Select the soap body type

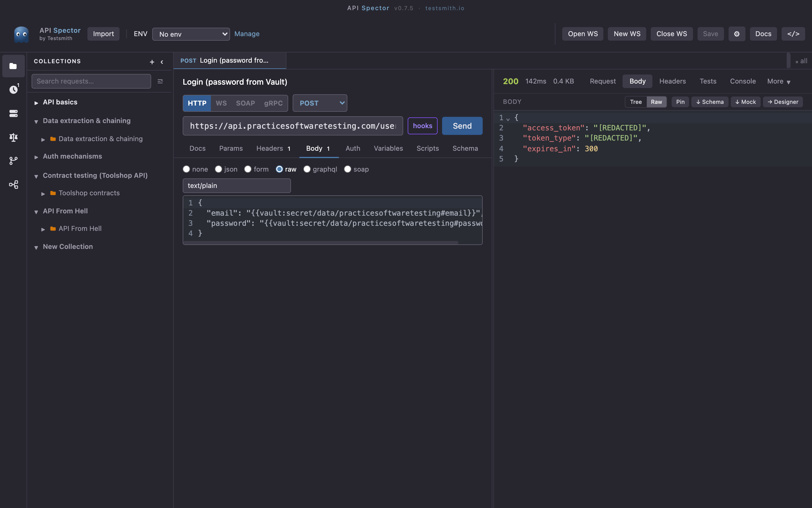pyautogui.click(x=348, y=169)
